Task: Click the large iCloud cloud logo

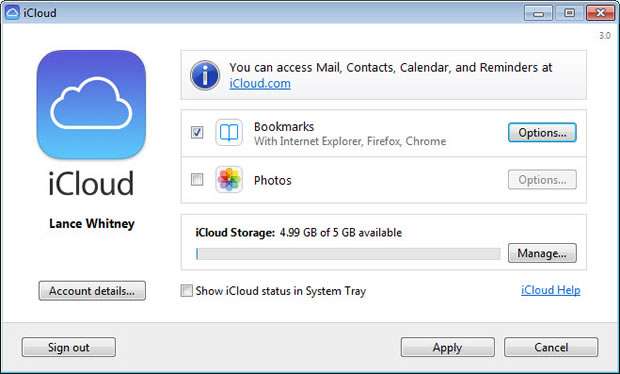Action: click(x=91, y=104)
